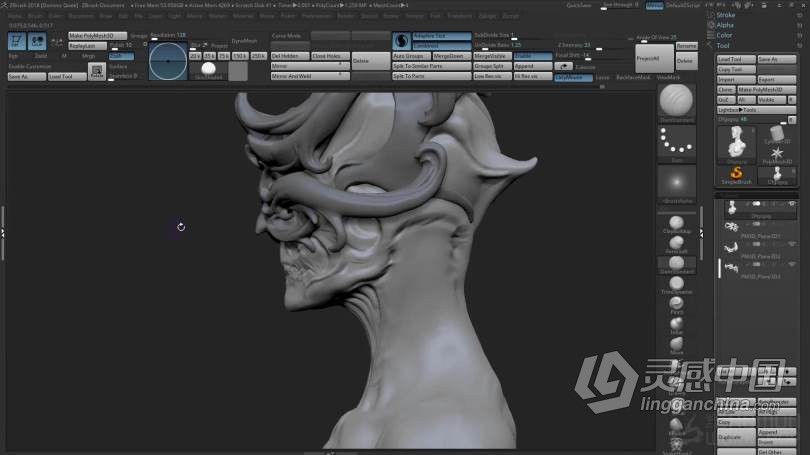This screenshot has height=455, width=810.
Task: Click the right tray divider arrows
Action: pyautogui.click(x=701, y=233)
